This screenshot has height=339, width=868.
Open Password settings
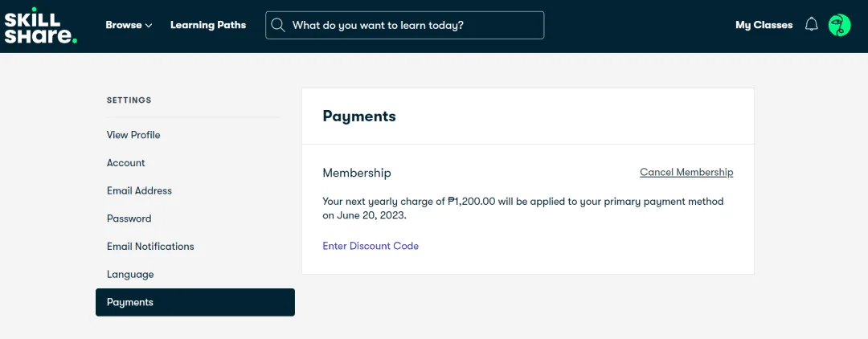[x=129, y=219]
